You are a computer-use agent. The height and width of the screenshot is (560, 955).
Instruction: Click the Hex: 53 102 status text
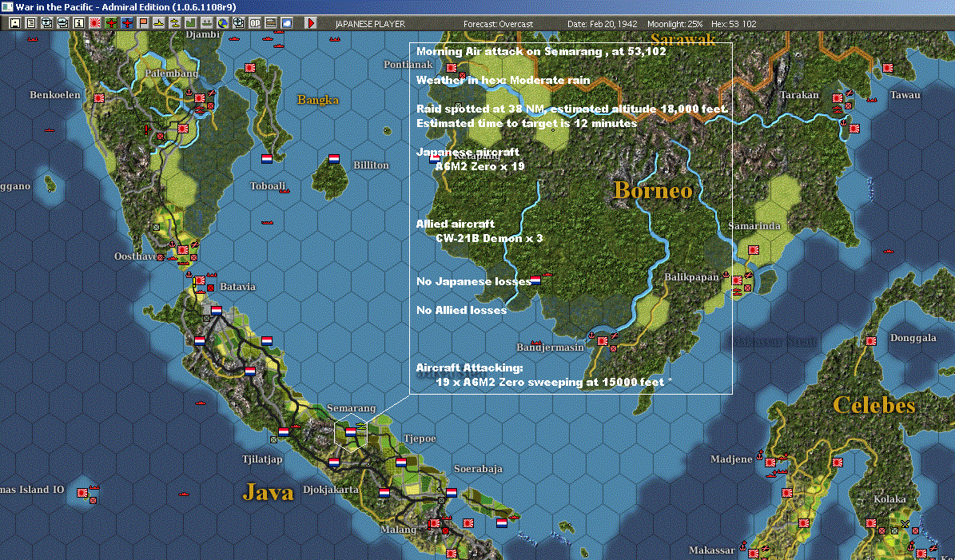coord(734,24)
